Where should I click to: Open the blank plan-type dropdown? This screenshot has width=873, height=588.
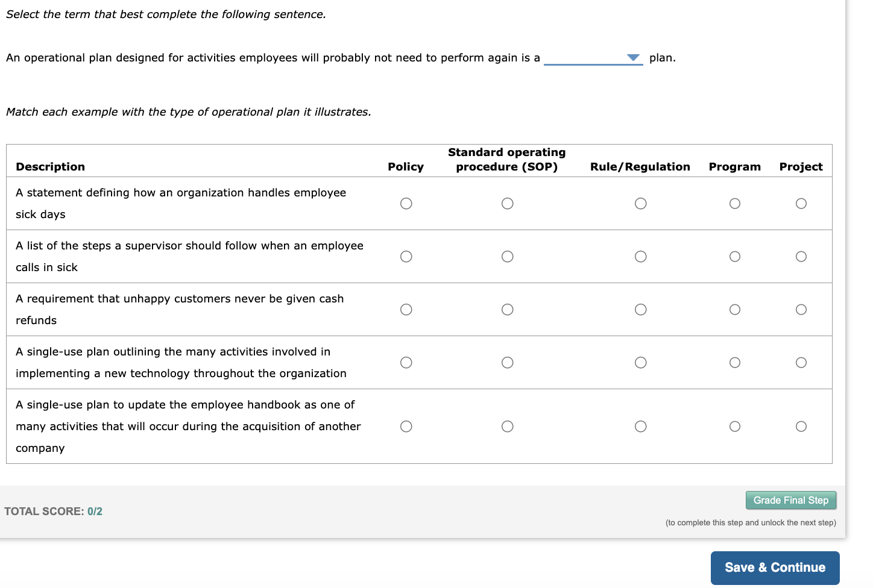tap(593, 58)
